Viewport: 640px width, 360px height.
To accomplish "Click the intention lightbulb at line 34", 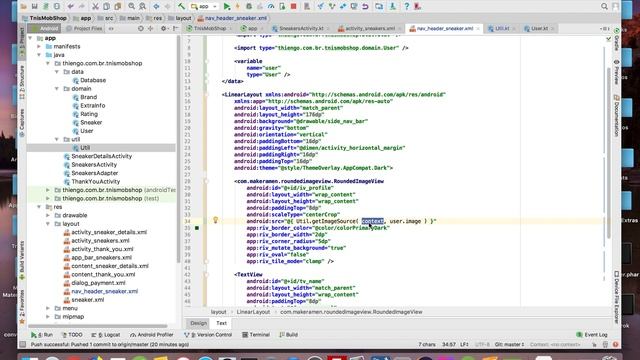I will point(216,220).
